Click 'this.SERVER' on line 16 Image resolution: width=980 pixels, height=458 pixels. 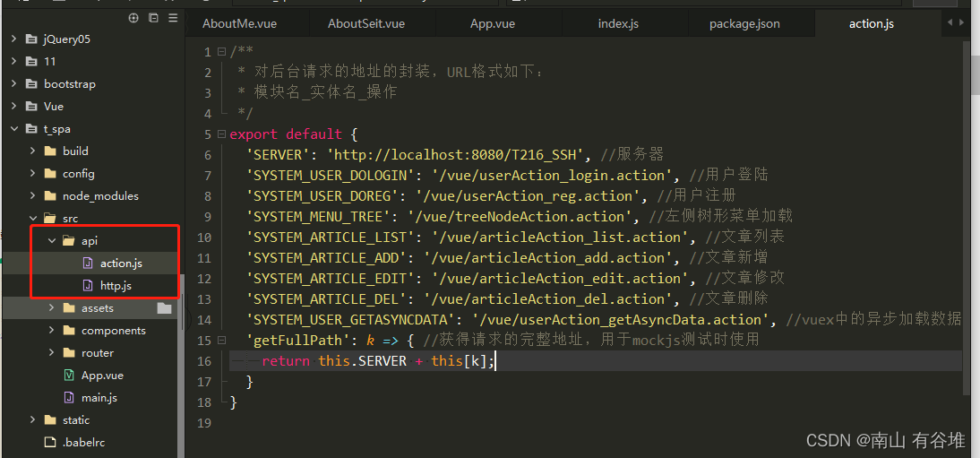coord(363,361)
